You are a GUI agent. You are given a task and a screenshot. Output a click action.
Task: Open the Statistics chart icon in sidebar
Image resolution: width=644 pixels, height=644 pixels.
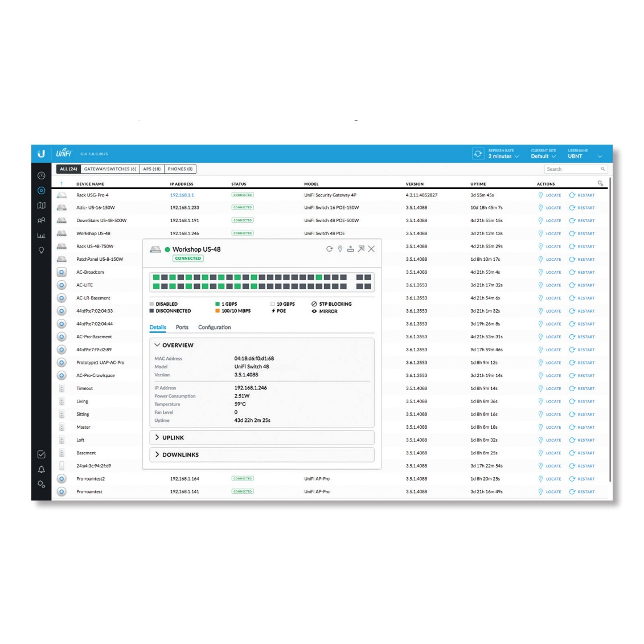[42, 235]
